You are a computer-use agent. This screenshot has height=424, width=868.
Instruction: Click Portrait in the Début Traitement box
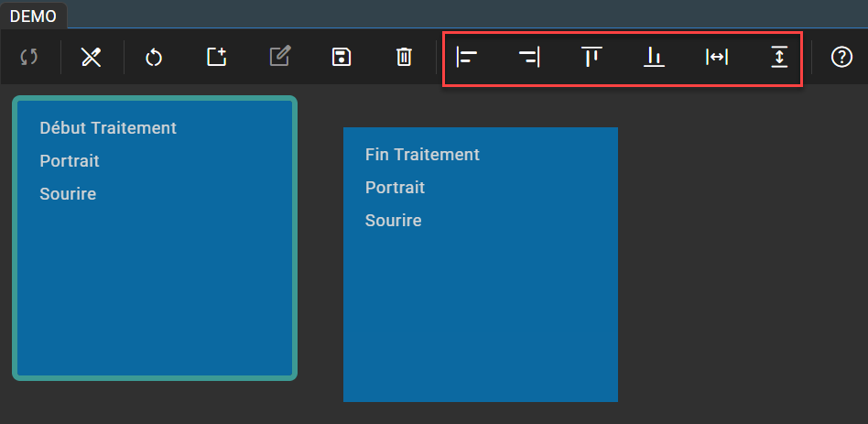pyautogui.click(x=70, y=161)
